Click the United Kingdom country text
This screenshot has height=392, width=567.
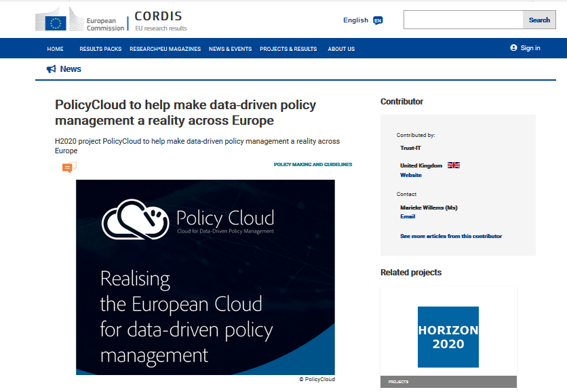(x=421, y=165)
